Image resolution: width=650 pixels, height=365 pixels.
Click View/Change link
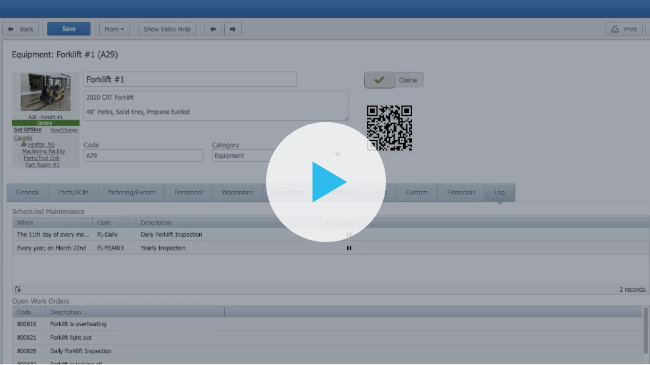(x=64, y=130)
